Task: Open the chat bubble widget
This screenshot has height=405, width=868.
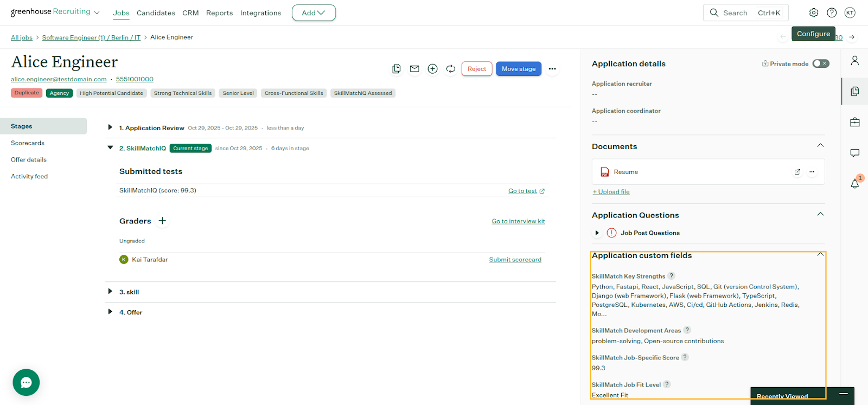Action: point(26,383)
